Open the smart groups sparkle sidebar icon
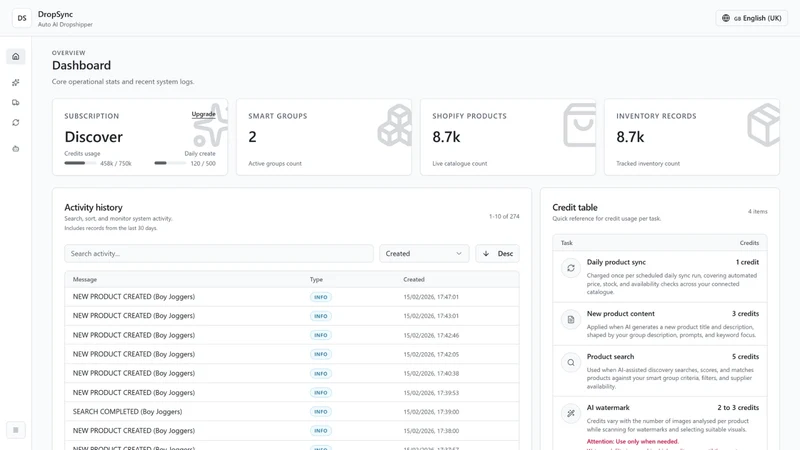 tap(16, 82)
